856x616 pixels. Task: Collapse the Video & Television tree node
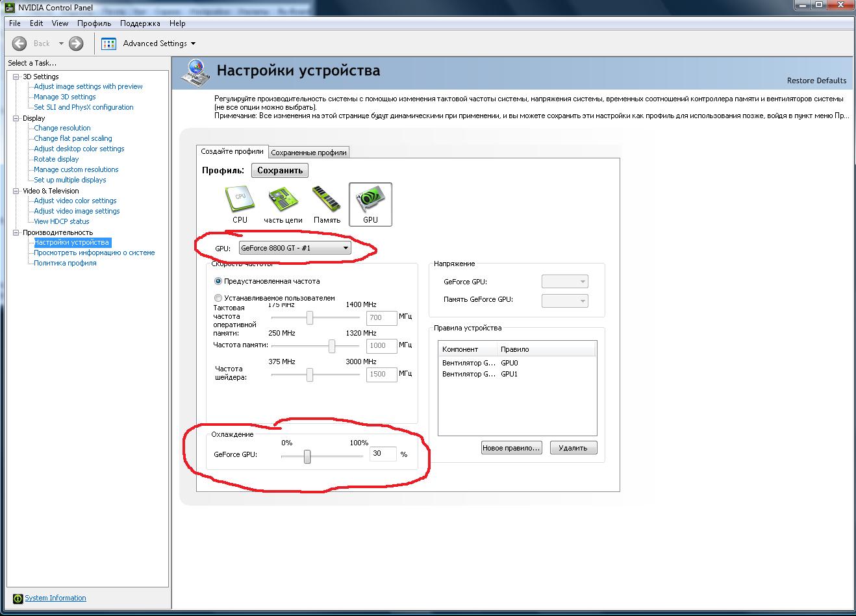point(16,191)
